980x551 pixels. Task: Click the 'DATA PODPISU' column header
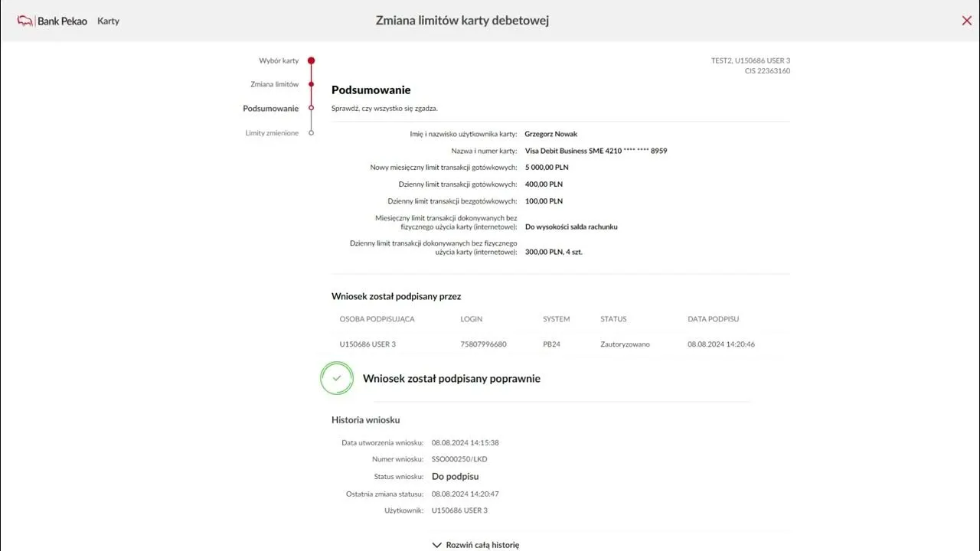point(713,319)
